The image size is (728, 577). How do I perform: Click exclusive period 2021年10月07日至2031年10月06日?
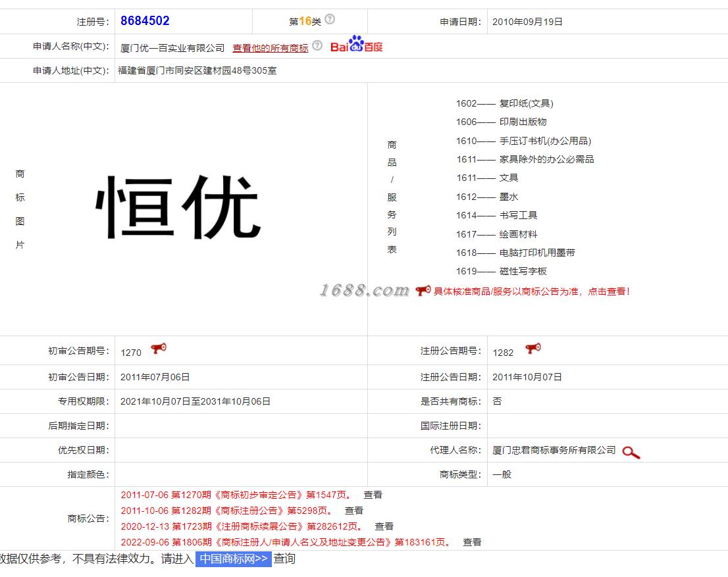[x=195, y=401]
